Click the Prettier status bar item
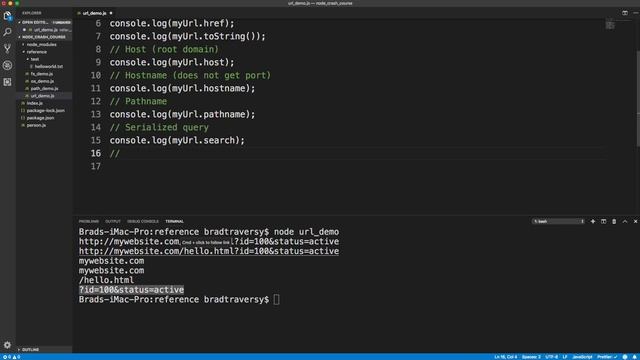The width and height of the screenshot is (640, 360). point(607,357)
